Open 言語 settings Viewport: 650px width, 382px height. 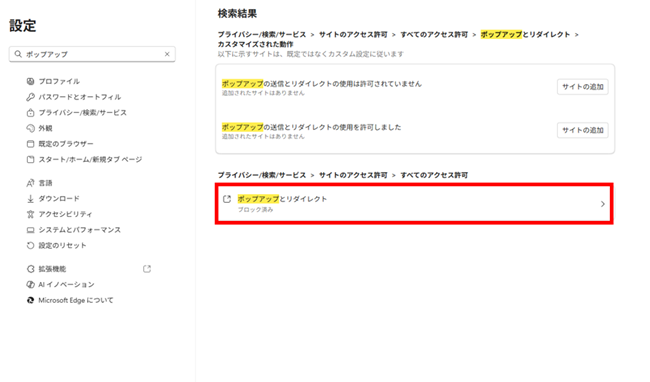click(45, 183)
